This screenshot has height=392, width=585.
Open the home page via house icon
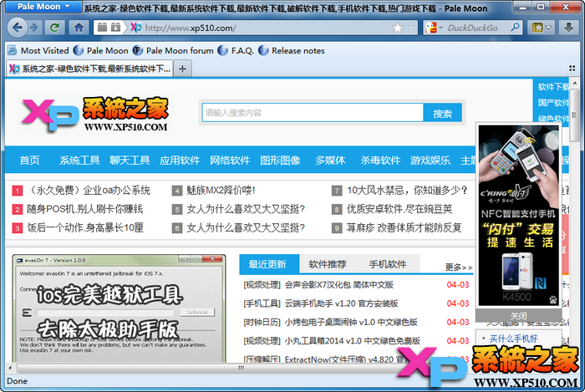79,28
